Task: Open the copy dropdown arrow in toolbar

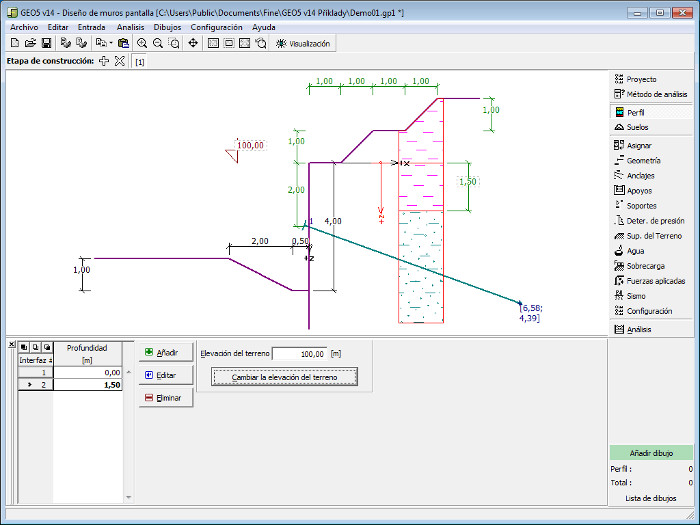Action: pos(110,44)
